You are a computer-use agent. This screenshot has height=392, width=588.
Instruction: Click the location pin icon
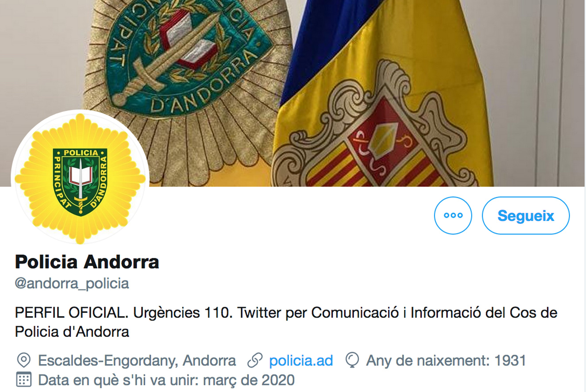coord(23,361)
